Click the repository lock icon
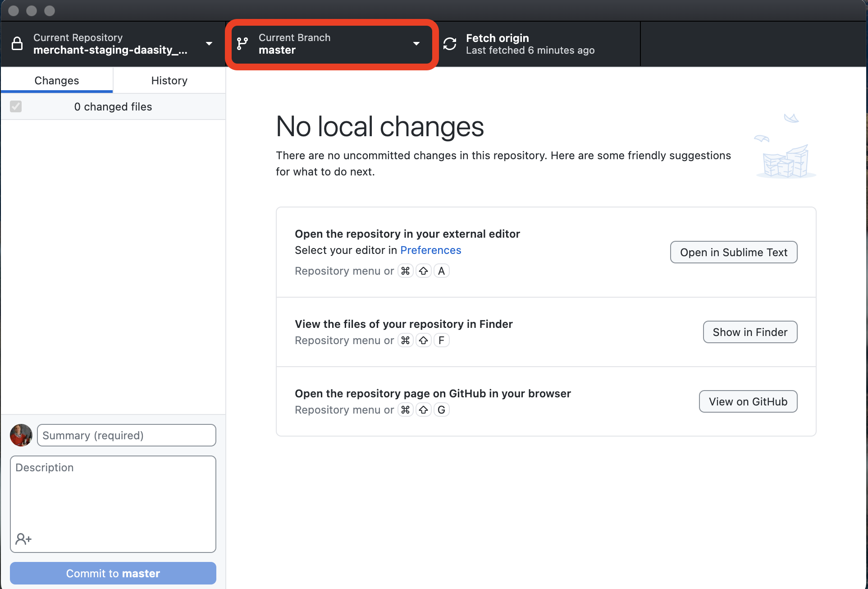This screenshot has width=868, height=589. [x=17, y=44]
